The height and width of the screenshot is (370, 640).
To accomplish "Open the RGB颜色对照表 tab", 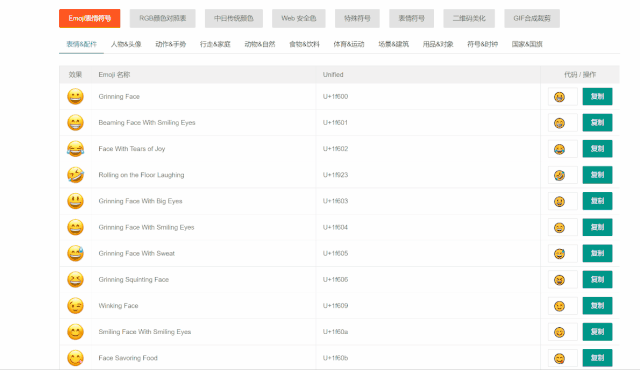I will 162,18.
